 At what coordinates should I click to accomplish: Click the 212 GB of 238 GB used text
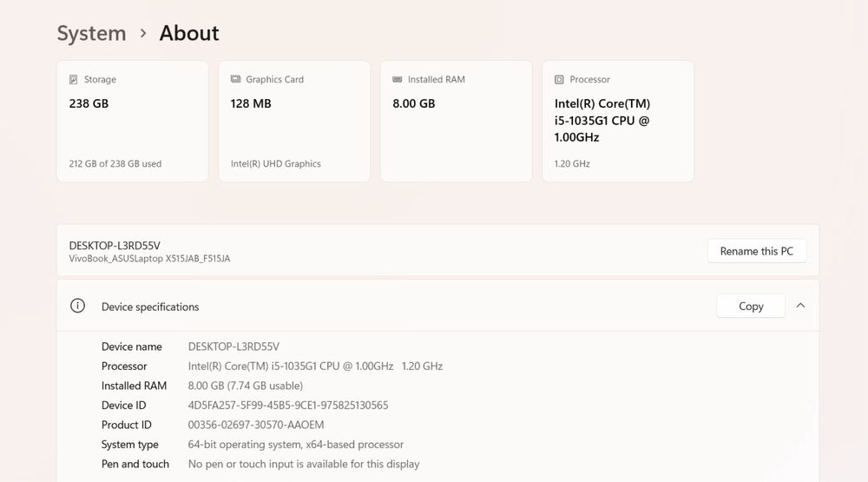click(115, 163)
